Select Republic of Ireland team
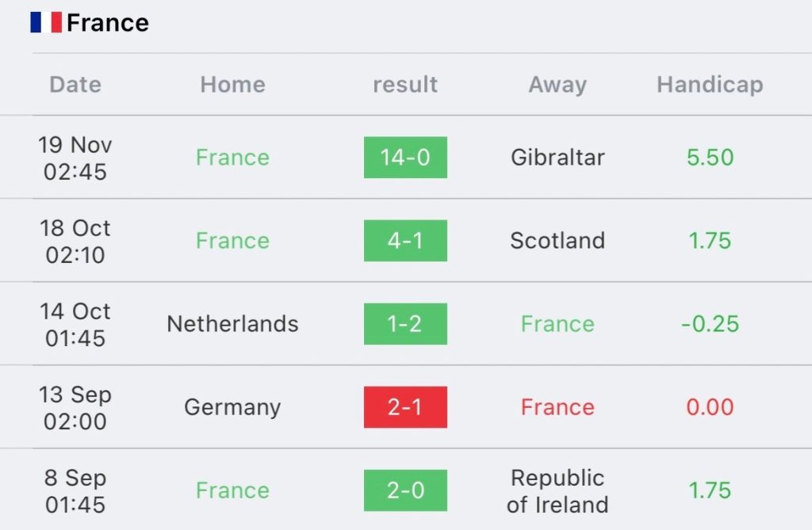The image size is (812, 530). [557, 491]
